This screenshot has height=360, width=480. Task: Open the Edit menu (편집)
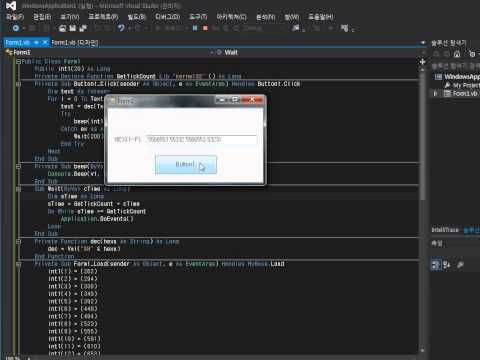coord(42,17)
